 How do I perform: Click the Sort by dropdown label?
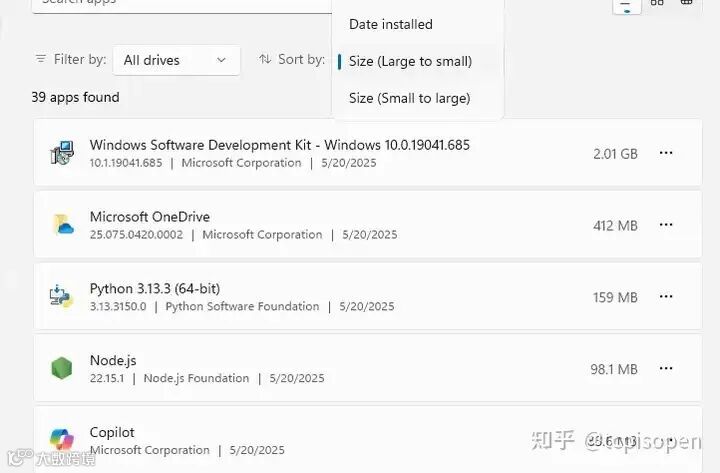click(292, 60)
